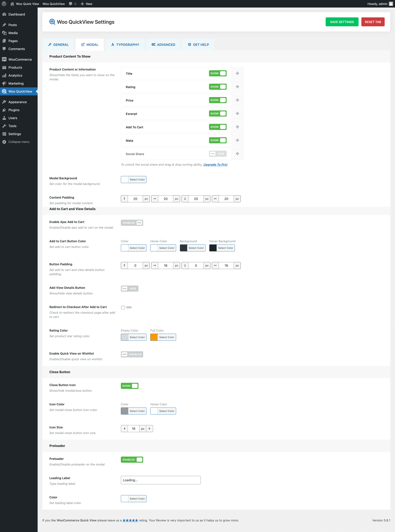Image resolution: width=395 pixels, height=532 pixels.
Task: Click the Appearance brush icon
Action: coord(4,102)
